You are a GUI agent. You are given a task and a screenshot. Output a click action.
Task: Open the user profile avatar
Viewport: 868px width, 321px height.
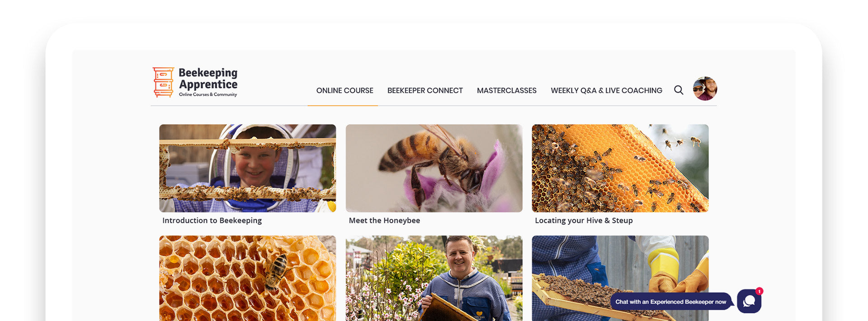pyautogui.click(x=705, y=88)
